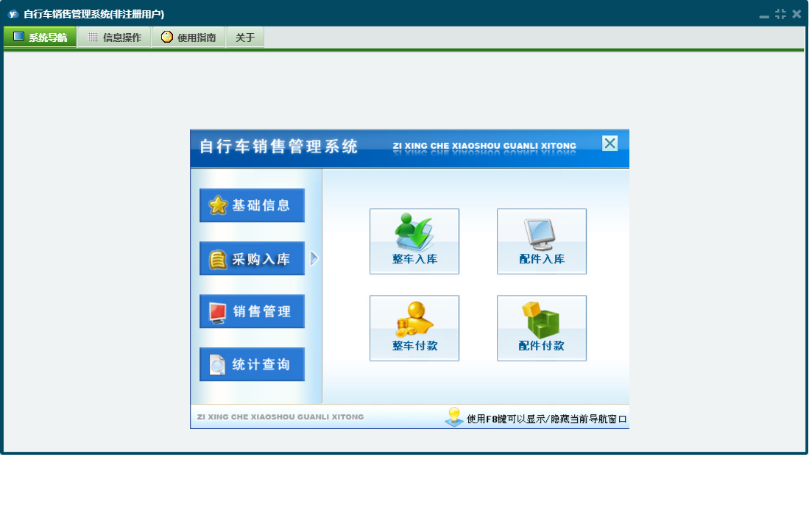Click the footer ZI XING CHE text
The width and height of the screenshot is (809, 532).
280,416
